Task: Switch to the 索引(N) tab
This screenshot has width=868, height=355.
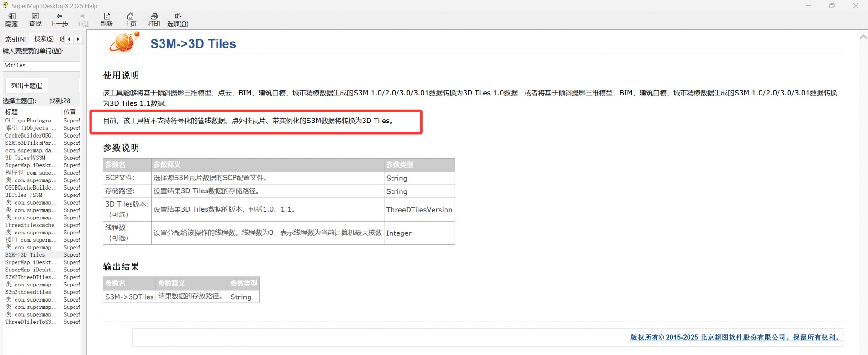Action: click(16, 39)
